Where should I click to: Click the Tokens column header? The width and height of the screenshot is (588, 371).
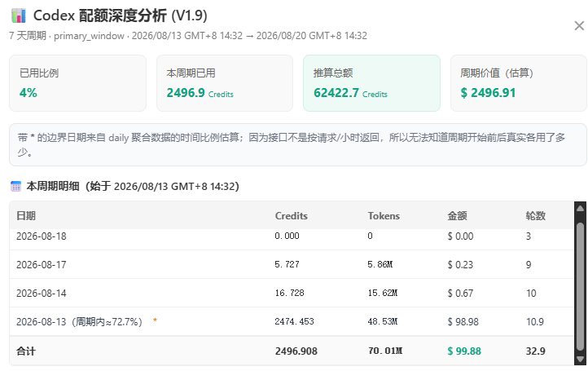(x=384, y=216)
